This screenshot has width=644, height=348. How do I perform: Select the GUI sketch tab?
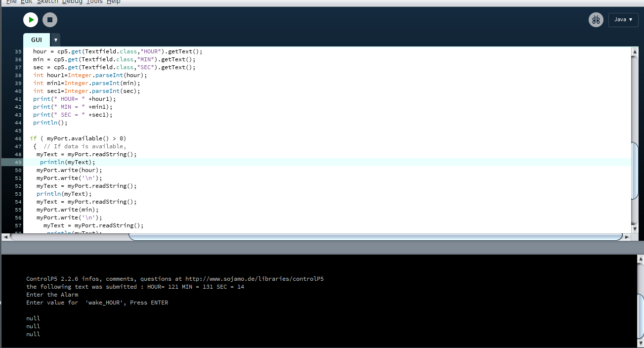pyautogui.click(x=37, y=40)
